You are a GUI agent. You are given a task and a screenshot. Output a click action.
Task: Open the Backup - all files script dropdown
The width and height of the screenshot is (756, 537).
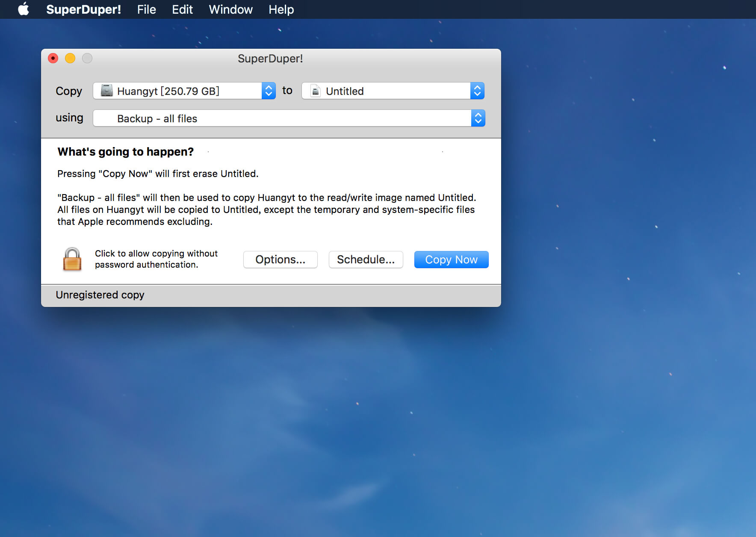289,118
